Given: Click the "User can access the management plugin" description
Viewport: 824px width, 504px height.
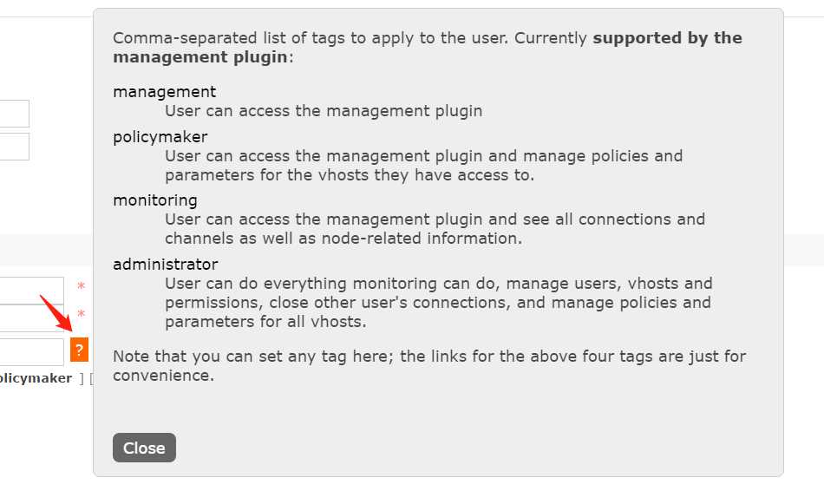Looking at the screenshot, I should tap(324, 111).
